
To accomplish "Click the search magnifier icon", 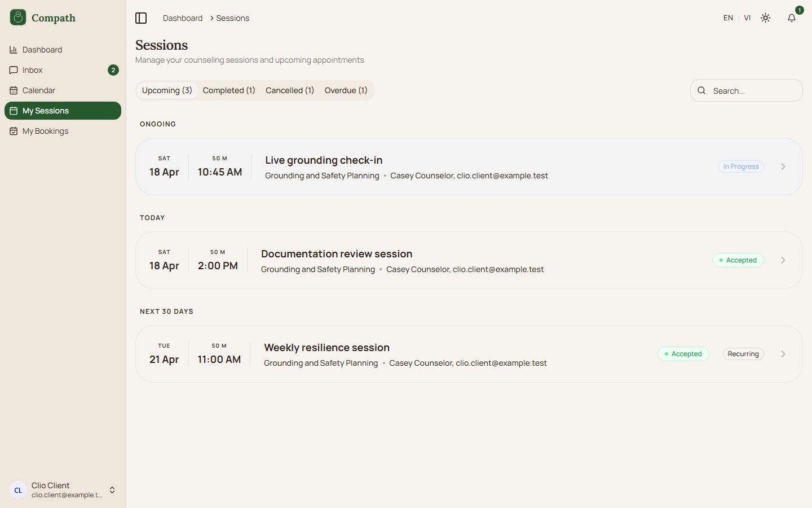I will click(701, 90).
